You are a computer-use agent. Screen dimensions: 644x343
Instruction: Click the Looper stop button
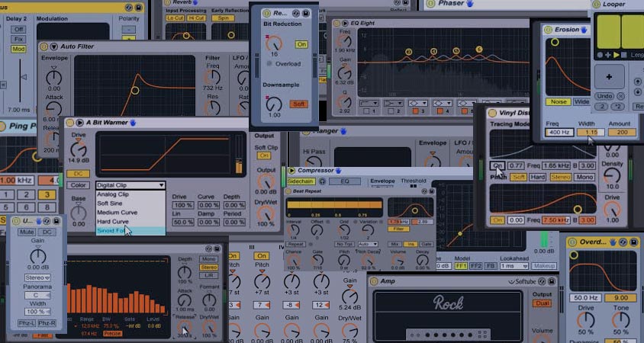pyautogui.click(x=624, y=55)
